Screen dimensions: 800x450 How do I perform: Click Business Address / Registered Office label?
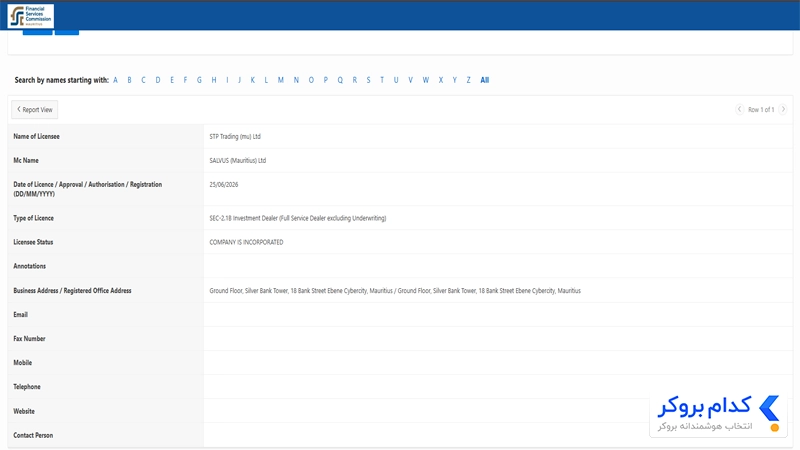tap(72, 290)
